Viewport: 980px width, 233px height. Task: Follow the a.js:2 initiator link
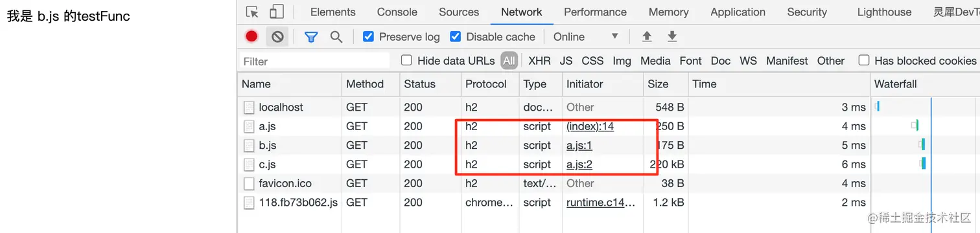[579, 164]
